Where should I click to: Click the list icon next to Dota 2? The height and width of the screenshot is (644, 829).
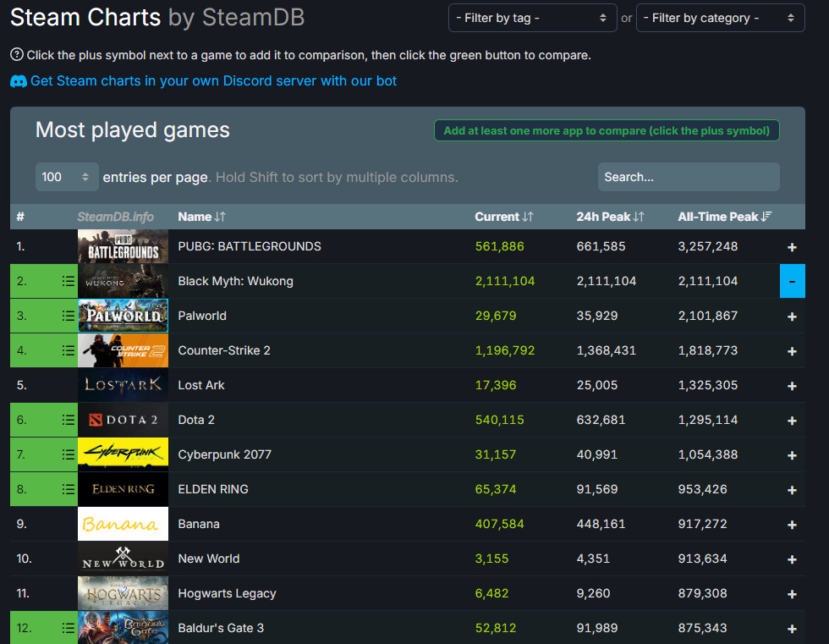click(x=69, y=420)
